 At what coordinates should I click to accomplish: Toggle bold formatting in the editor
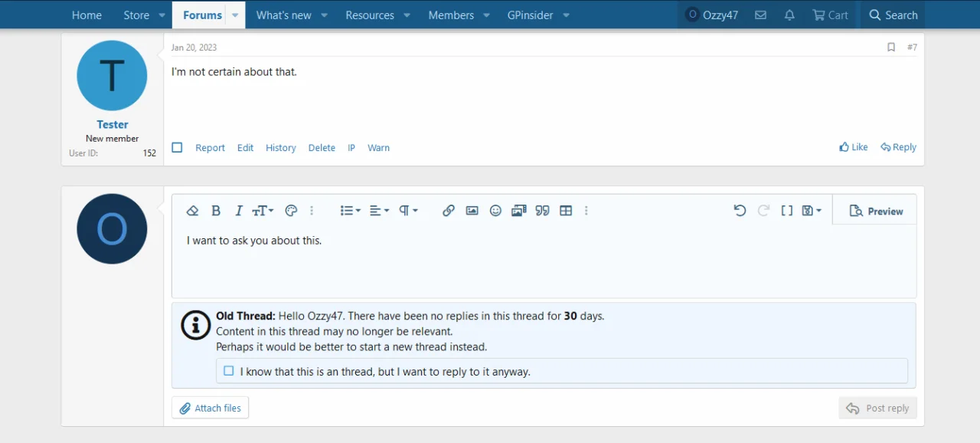click(x=216, y=211)
